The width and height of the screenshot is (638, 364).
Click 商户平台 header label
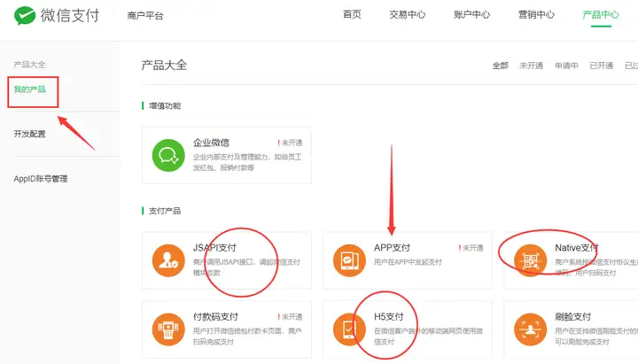[145, 16]
